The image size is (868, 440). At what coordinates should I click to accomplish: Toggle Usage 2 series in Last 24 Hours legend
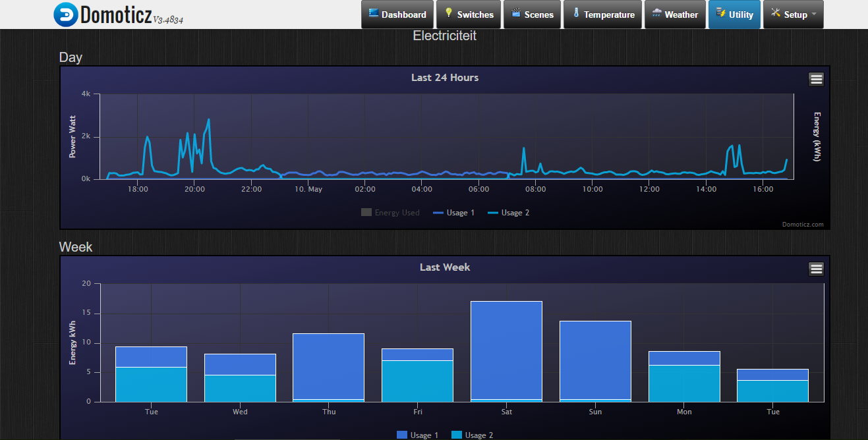pos(508,213)
